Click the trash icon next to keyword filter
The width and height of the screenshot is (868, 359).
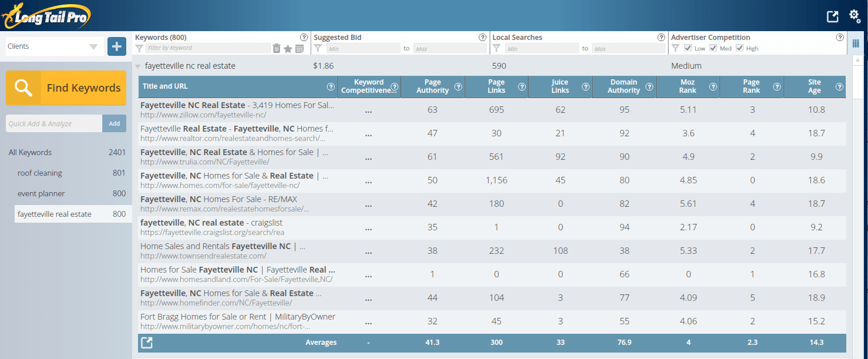pyautogui.click(x=277, y=48)
